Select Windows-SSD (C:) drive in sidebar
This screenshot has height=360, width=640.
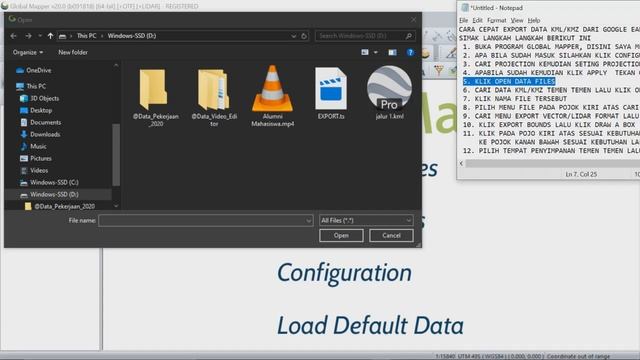pos(49,182)
